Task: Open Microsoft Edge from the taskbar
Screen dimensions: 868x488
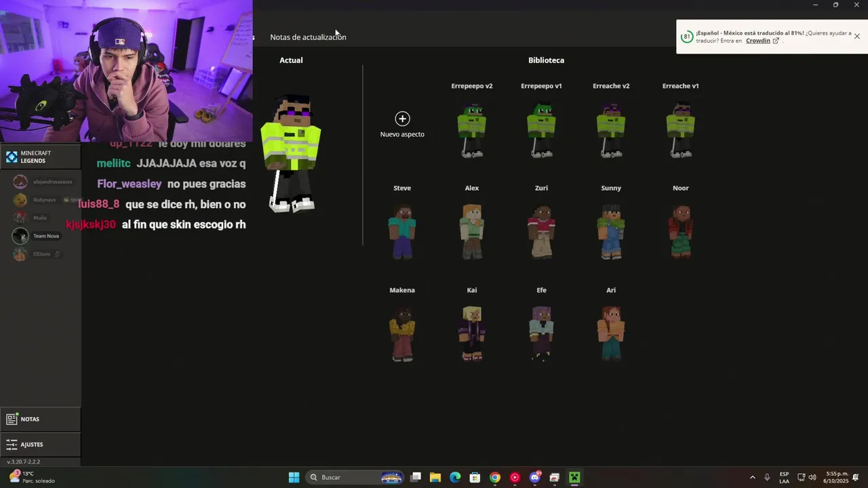Action: coord(455,477)
